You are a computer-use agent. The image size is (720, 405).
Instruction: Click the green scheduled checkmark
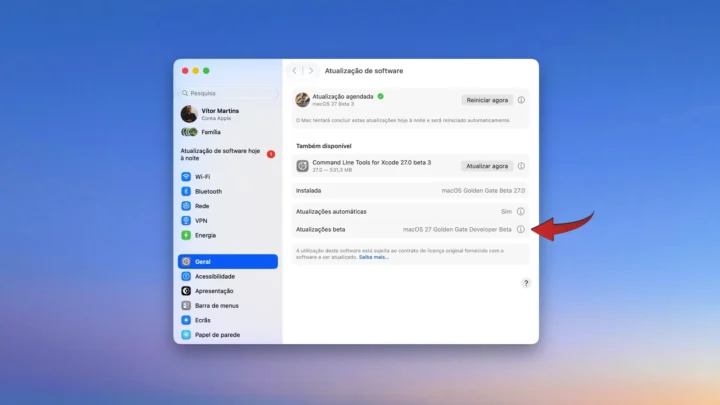pos(381,96)
